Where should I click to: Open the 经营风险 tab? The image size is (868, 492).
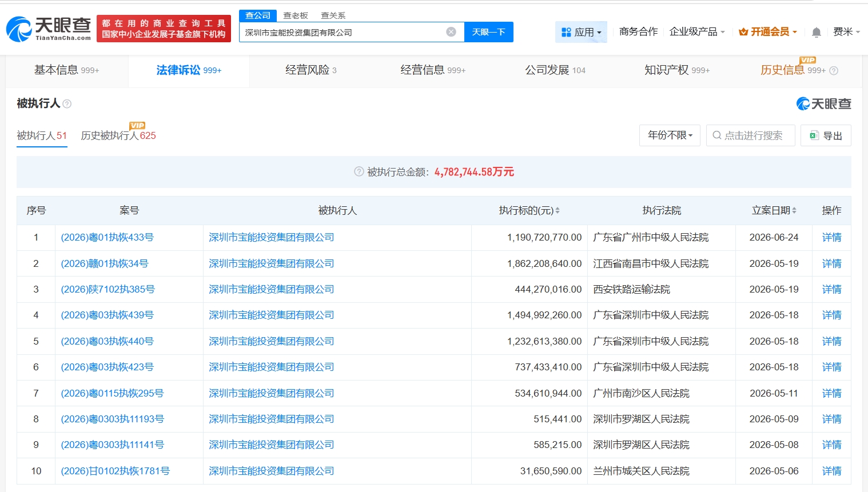click(311, 70)
